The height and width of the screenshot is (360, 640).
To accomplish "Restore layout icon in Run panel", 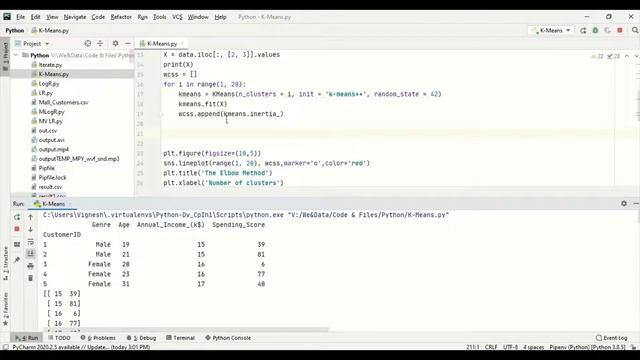I will pos(17,244).
